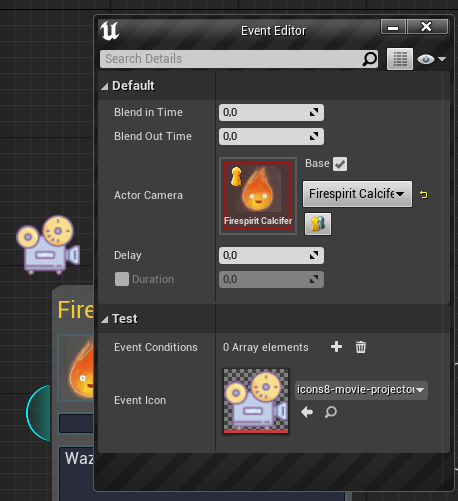Click the pick actor people icon button
The width and height of the screenshot is (458, 501).
[318, 224]
